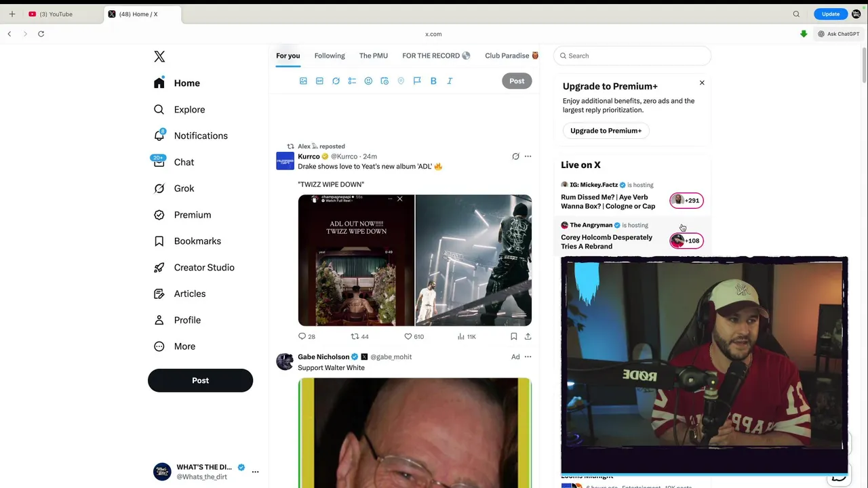Click the location pin icon in composer
This screenshot has width=868, height=488.
click(401, 81)
